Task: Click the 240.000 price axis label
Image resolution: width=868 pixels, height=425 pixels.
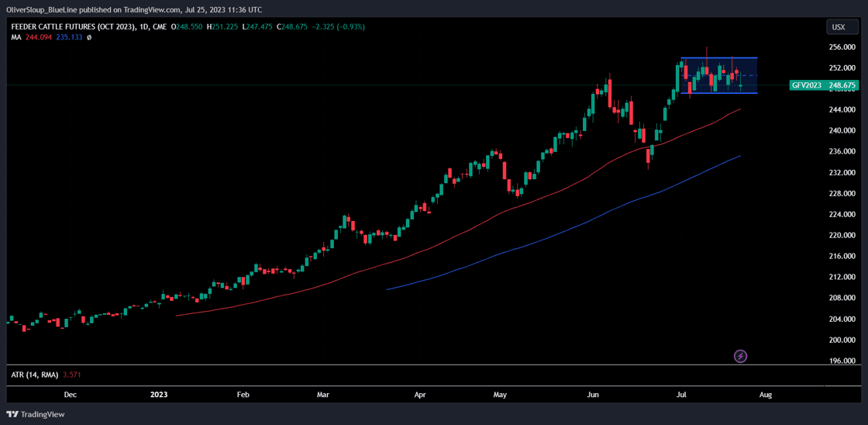Action: point(843,131)
